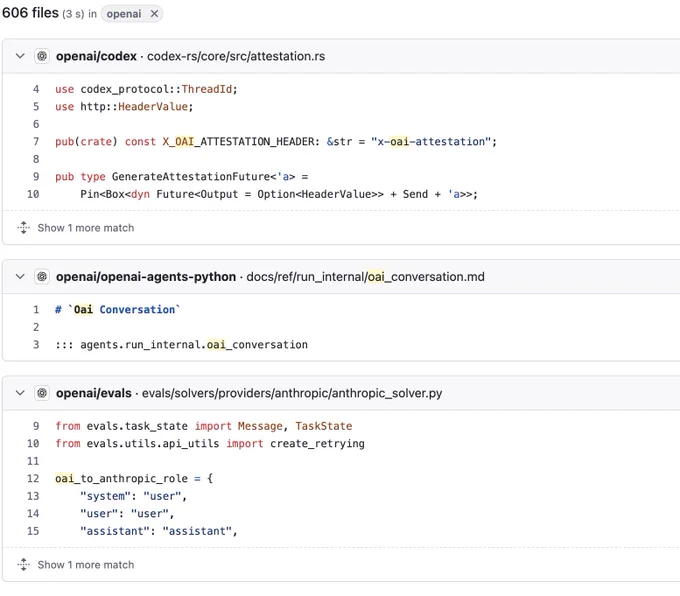This screenshot has height=596, width=680.
Task: Click line number 7 in attestation.rs
Action: 36,142
